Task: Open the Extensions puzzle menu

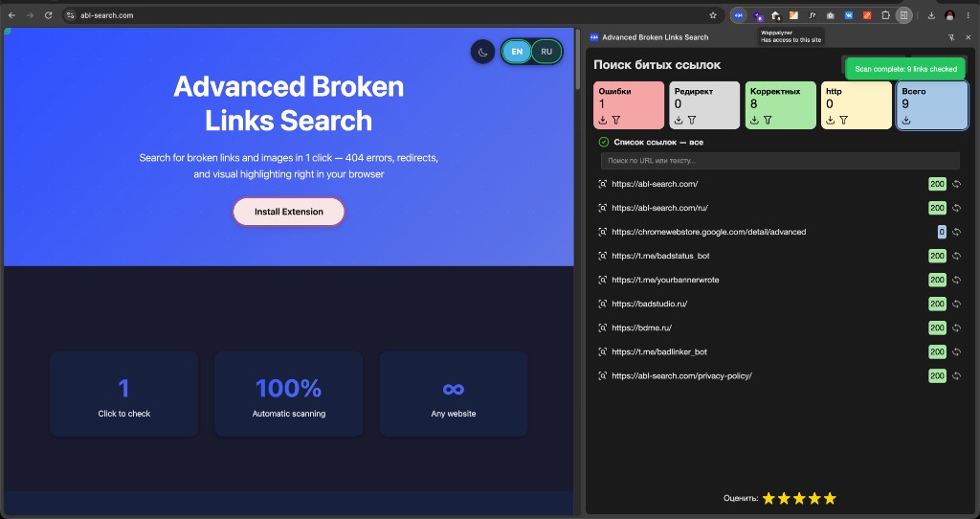Action: 885,15
